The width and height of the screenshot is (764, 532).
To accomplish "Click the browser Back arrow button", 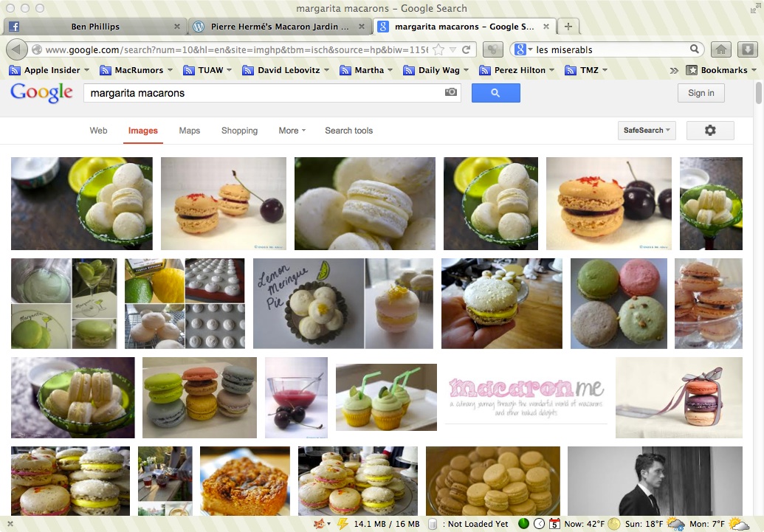I will (16, 49).
